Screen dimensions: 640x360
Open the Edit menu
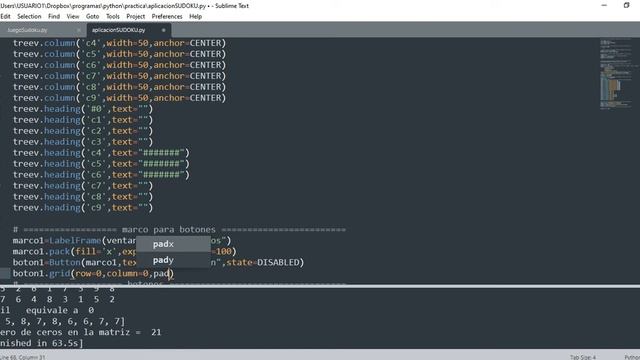[5, 16]
